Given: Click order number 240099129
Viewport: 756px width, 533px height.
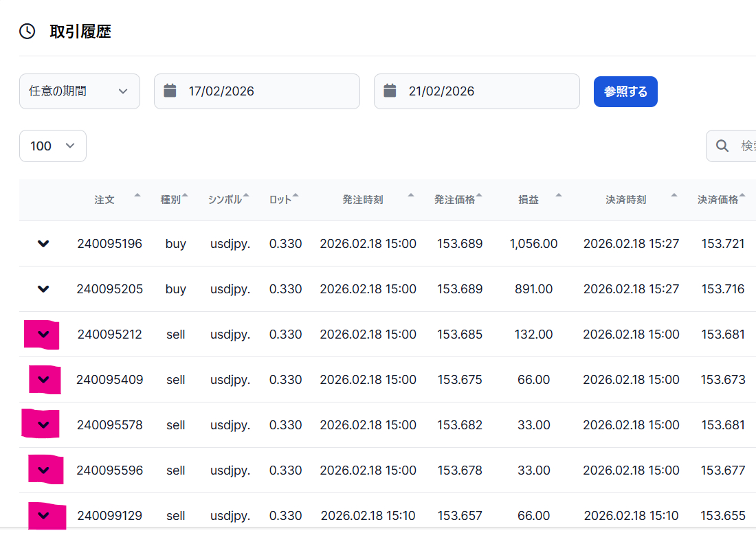Looking at the screenshot, I should [x=109, y=516].
